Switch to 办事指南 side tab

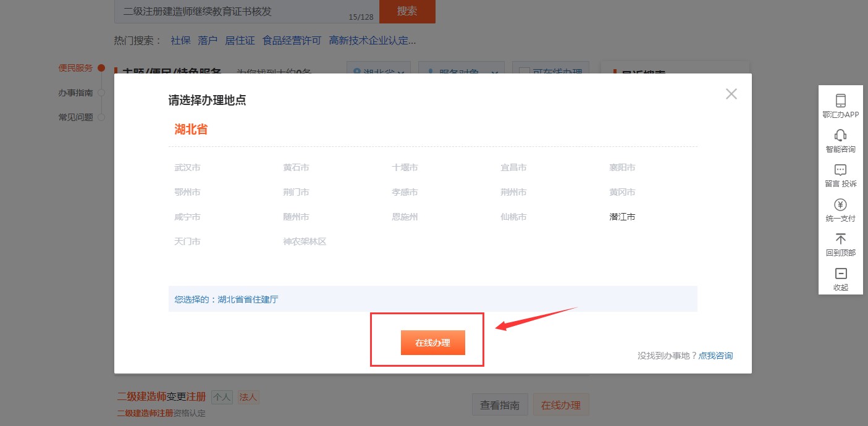pos(75,93)
